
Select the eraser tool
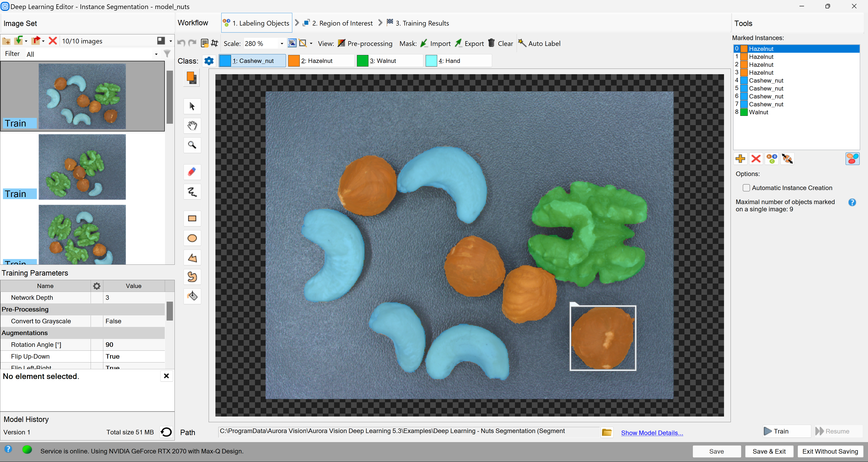click(192, 172)
